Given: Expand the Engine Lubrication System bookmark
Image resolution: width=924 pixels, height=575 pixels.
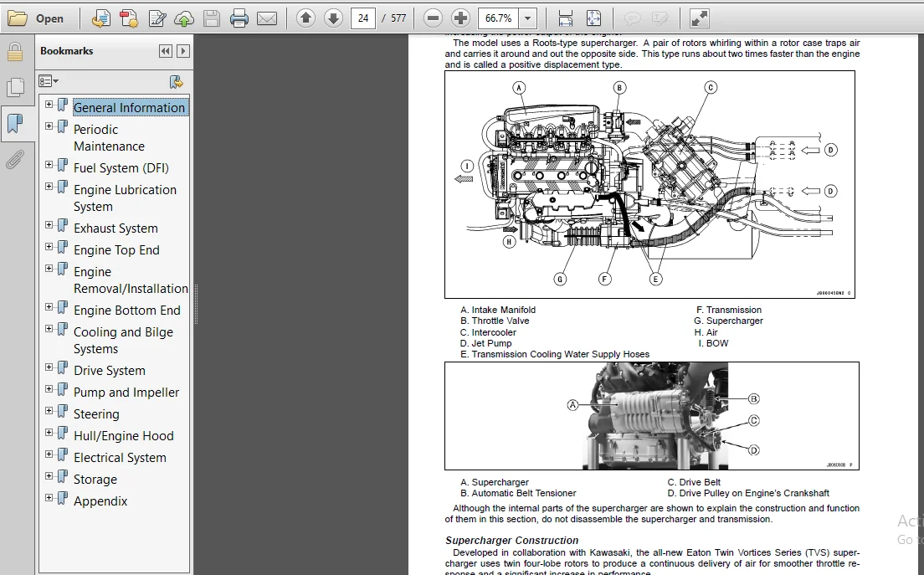Looking at the screenshot, I should tap(49, 186).
